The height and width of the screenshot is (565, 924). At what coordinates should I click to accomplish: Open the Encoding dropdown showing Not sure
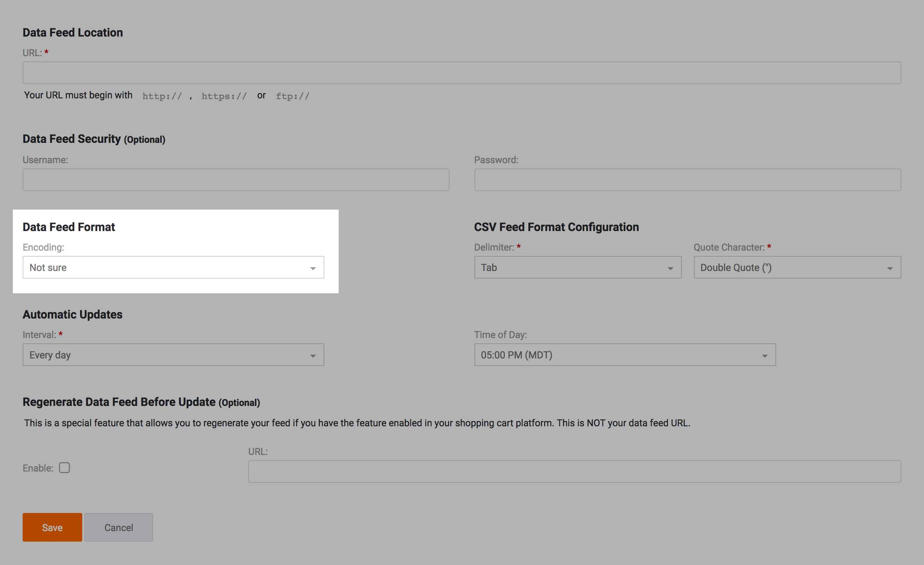[173, 268]
